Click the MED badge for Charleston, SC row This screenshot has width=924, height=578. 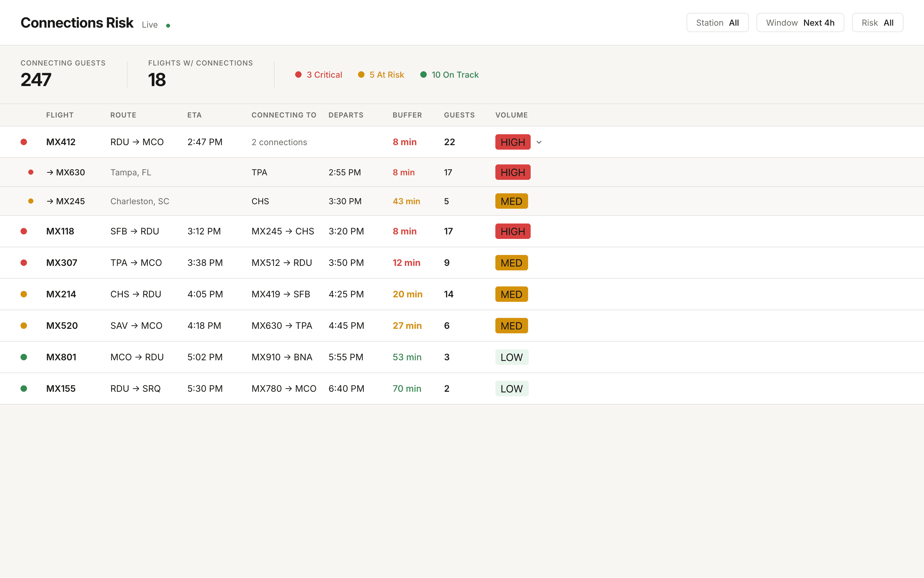click(x=511, y=201)
